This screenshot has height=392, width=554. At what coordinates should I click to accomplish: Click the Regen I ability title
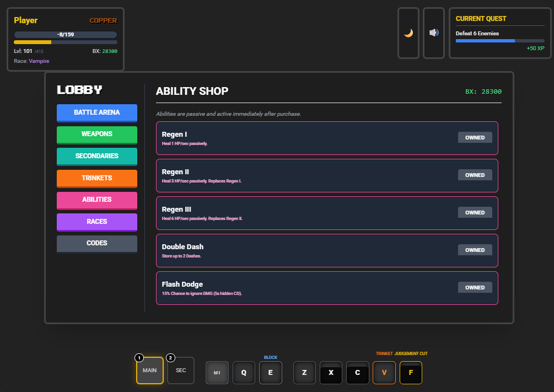click(x=175, y=135)
